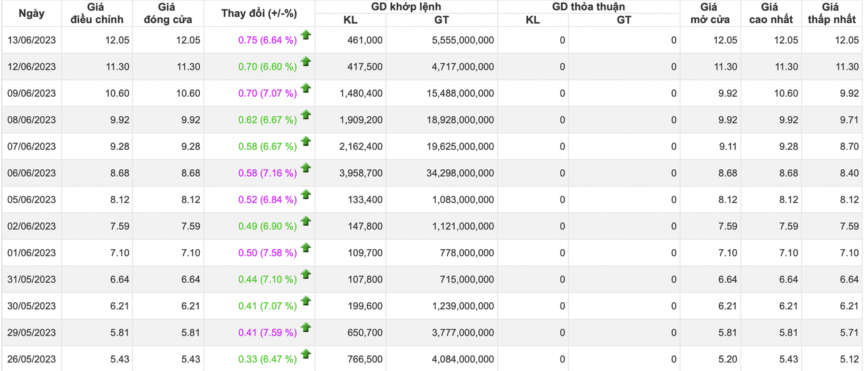This screenshot has height=371, width=868.
Task: Click the Giá đóng cửa column header
Action: click(x=167, y=13)
